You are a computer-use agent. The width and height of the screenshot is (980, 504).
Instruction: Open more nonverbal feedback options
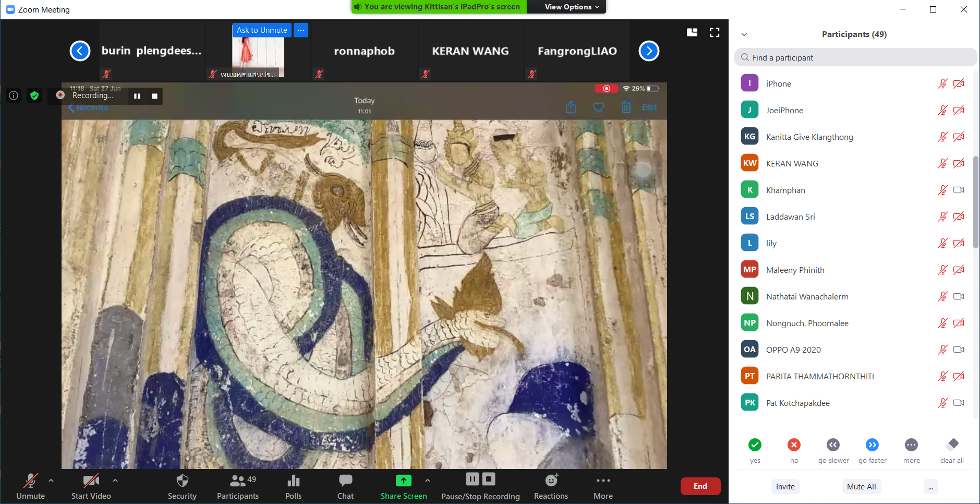[911, 445]
